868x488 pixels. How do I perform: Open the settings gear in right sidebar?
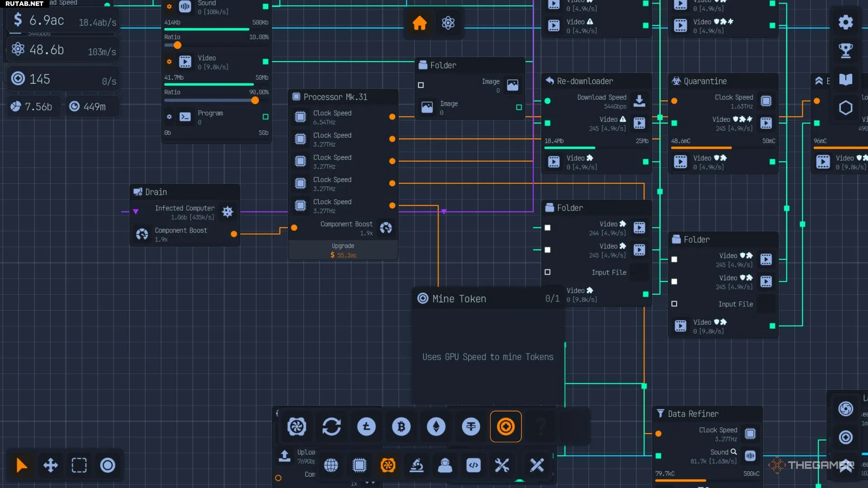tap(845, 22)
